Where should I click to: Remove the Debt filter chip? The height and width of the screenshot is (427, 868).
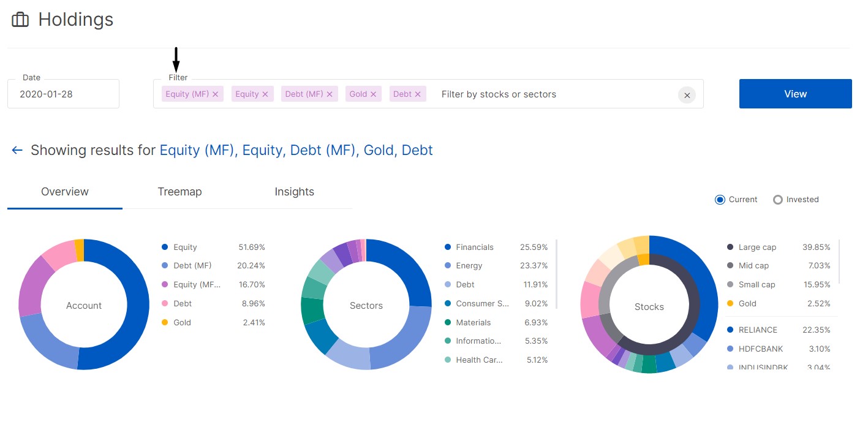(418, 94)
